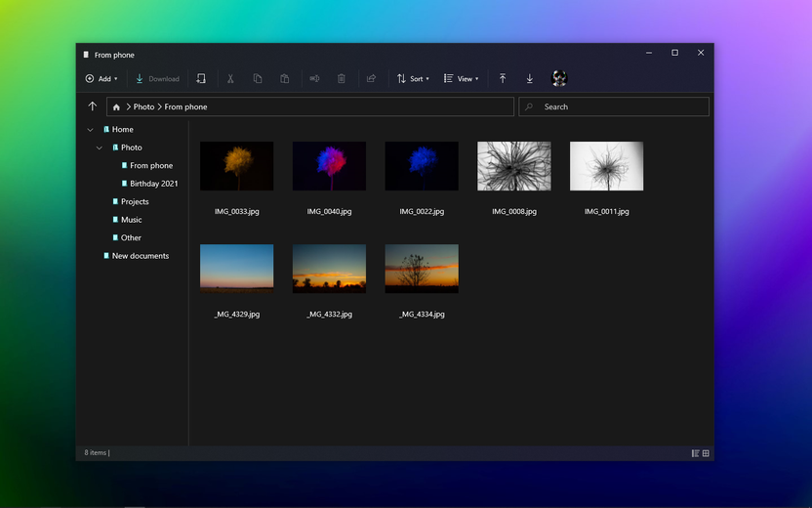812x508 pixels.
Task: Click Photo in the breadcrumb path
Action: tap(144, 106)
